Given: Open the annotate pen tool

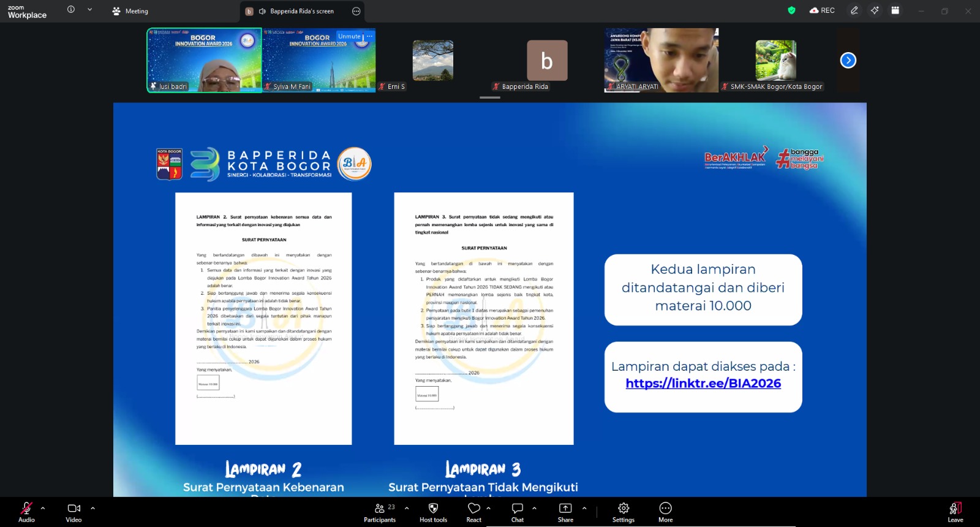Looking at the screenshot, I should click(x=854, y=10).
